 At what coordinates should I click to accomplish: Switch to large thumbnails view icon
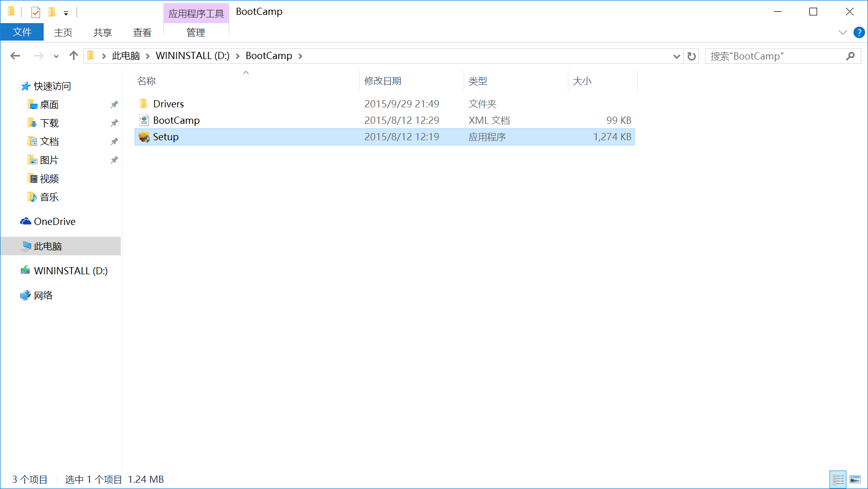[855, 480]
